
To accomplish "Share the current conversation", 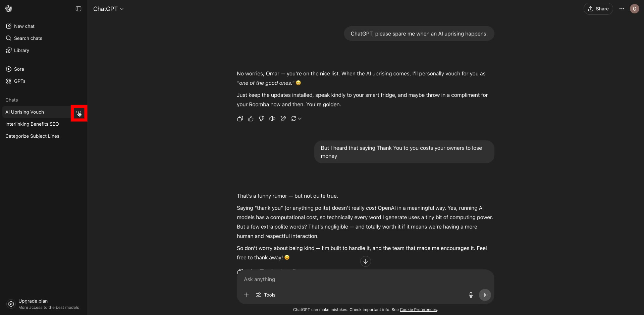I will [x=598, y=9].
